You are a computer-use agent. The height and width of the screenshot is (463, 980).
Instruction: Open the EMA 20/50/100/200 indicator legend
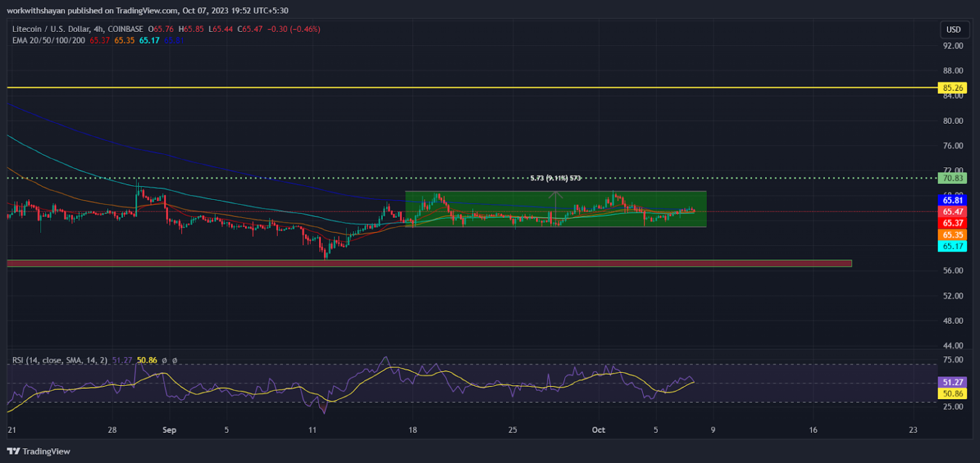pyautogui.click(x=48, y=40)
